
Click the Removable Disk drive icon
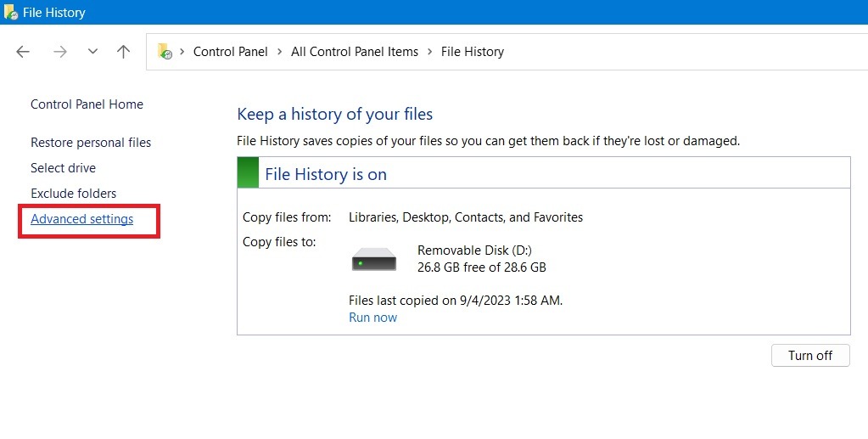pyautogui.click(x=374, y=259)
